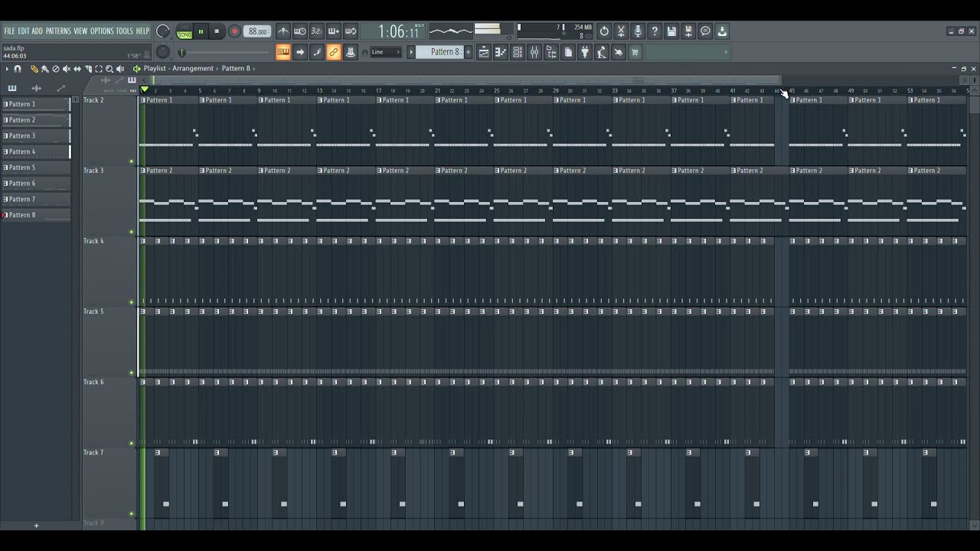This screenshot has height=551, width=980.
Task: Select the mute tool
Action: tap(66, 69)
